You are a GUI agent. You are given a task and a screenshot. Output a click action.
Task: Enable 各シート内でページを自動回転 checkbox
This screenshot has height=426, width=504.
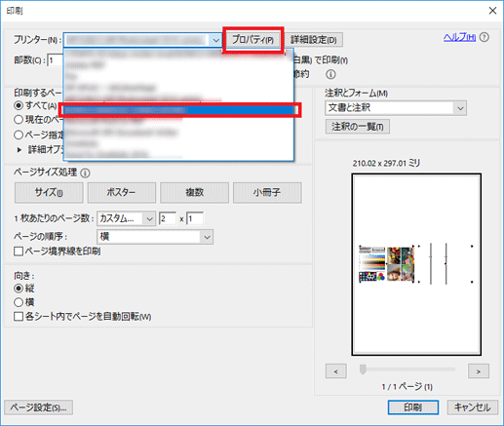tap(19, 317)
